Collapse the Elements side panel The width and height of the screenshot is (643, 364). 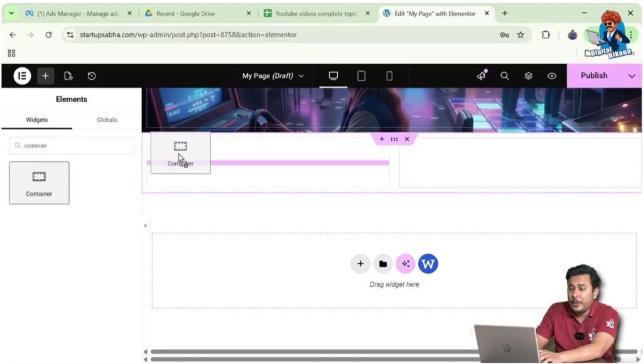(x=146, y=226)
